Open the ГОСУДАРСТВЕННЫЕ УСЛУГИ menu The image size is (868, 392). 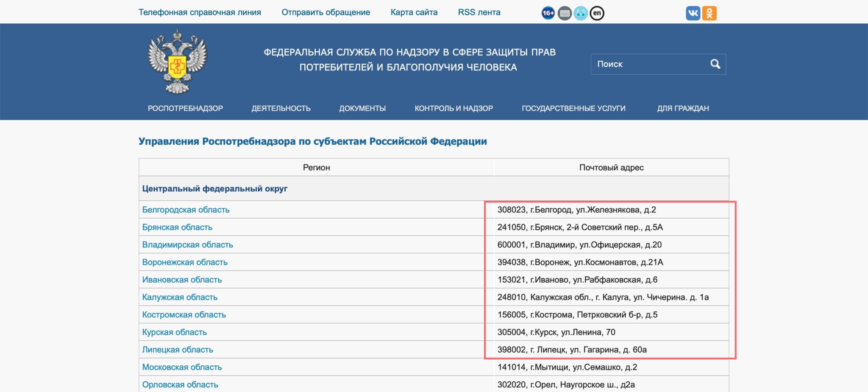pos(573,108)
